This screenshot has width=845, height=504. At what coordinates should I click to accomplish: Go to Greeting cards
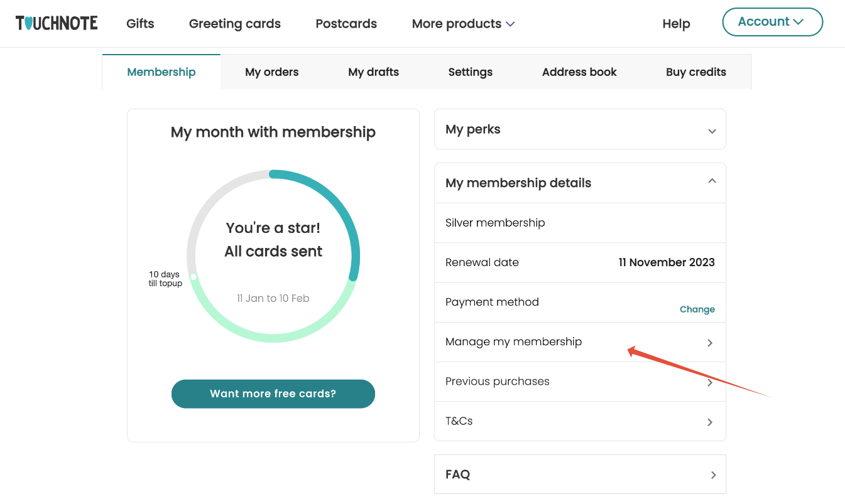coord(234,24)
